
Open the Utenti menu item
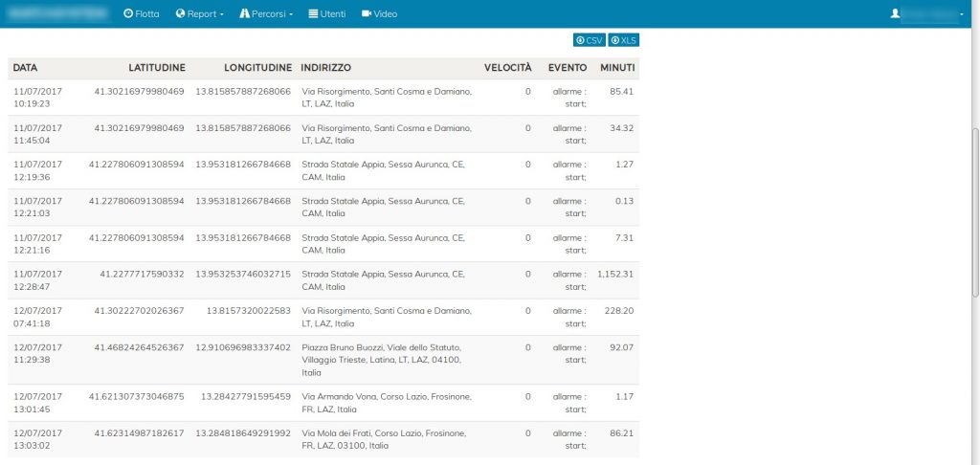click(332, 14)
